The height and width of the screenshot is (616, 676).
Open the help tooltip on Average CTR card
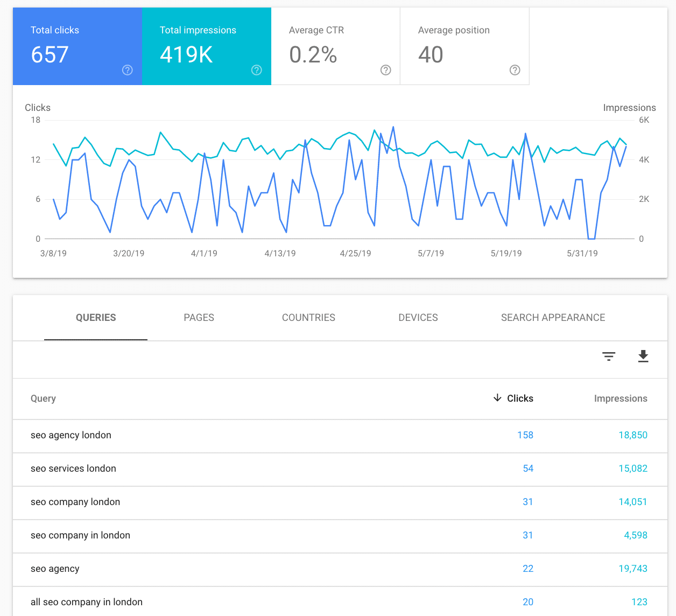click(x=385, y=70)
